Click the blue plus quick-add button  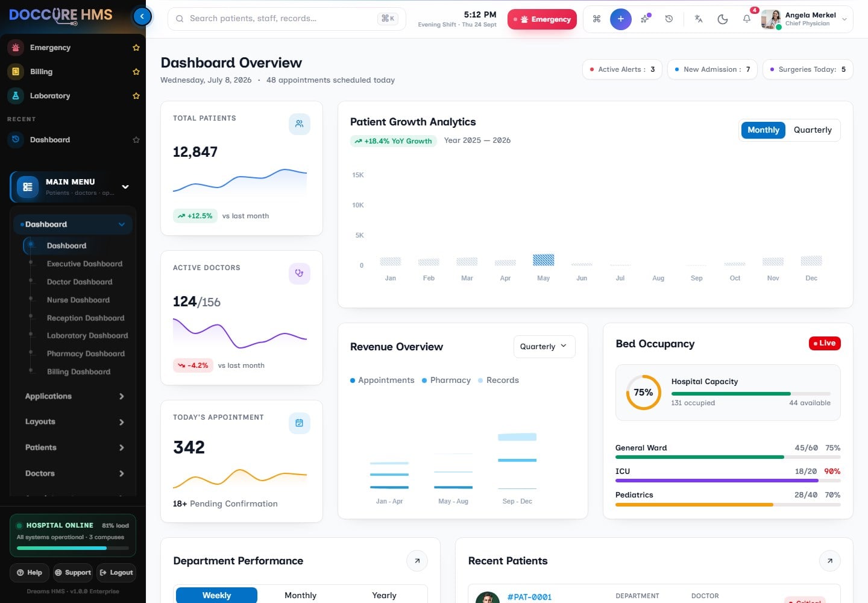620,19
